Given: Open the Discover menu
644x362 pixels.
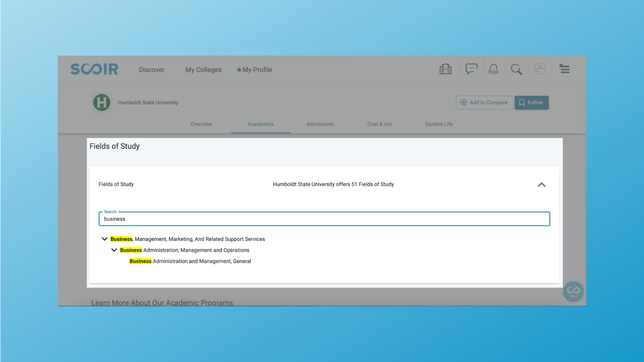Looking at the screenshot, I should tap(152, 70).
